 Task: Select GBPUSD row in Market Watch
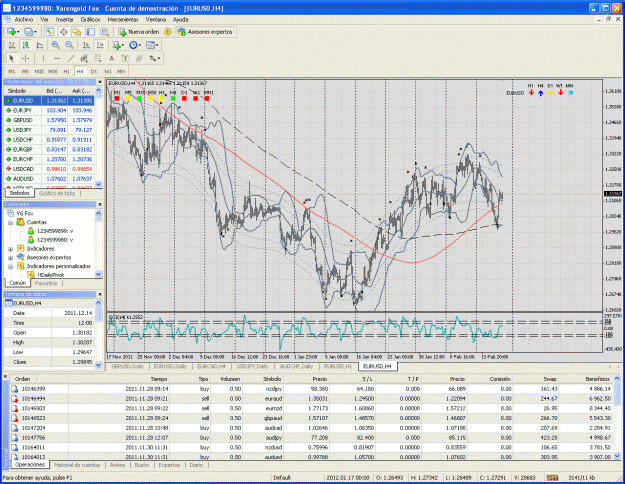point(49,120)
